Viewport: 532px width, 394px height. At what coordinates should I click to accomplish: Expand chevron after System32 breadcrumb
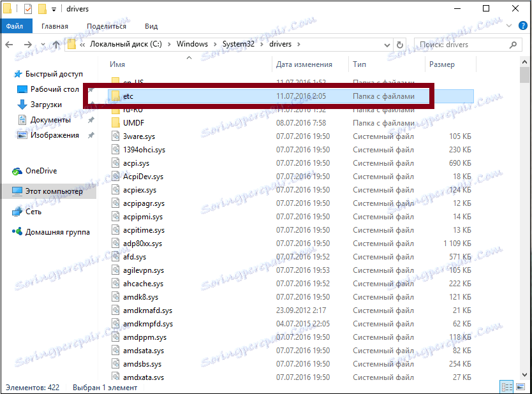[262, 45]
